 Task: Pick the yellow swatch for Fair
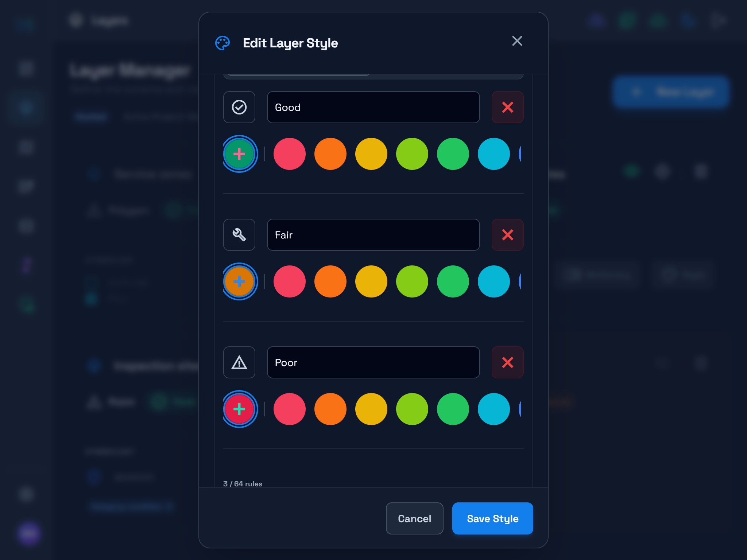tap(371, 281)
